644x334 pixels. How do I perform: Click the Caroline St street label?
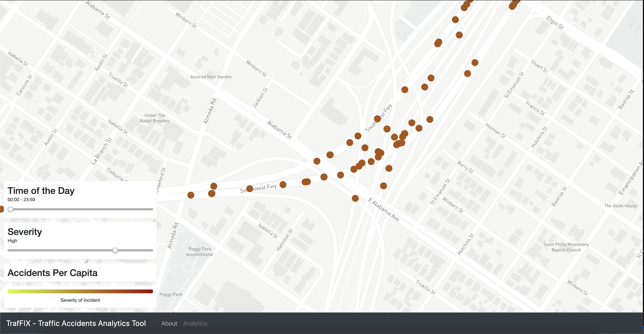pos(24,85)
